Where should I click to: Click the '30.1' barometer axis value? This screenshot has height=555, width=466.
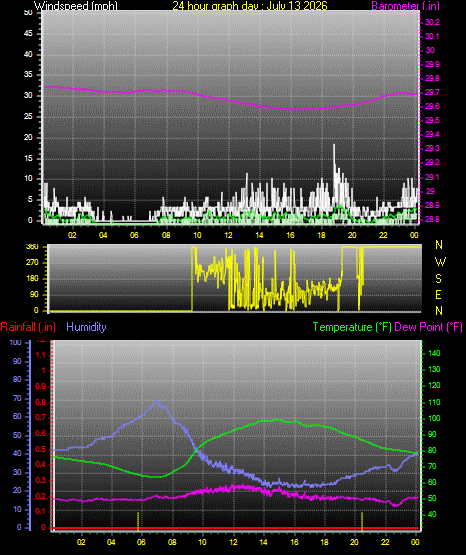pyautogui.click(x=432, y=36)
